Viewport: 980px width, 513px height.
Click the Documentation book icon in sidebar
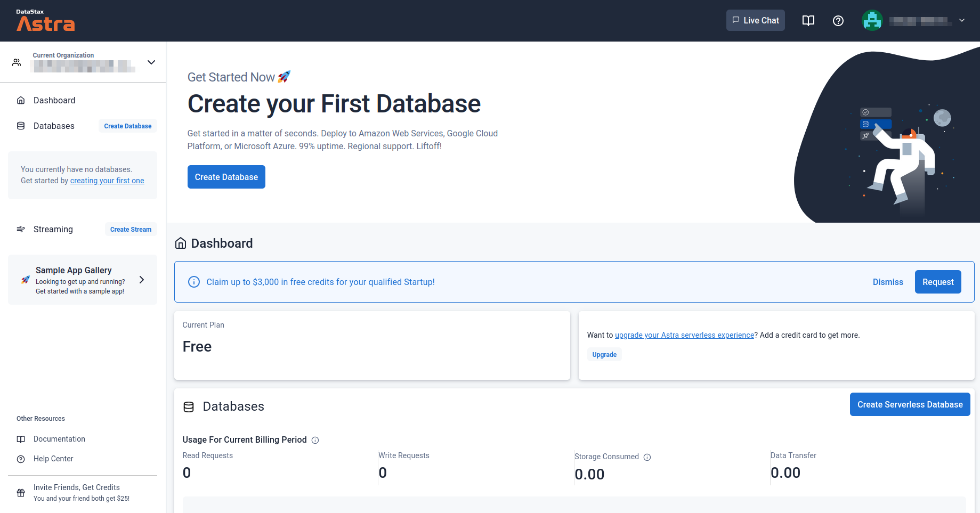point(21,439)
